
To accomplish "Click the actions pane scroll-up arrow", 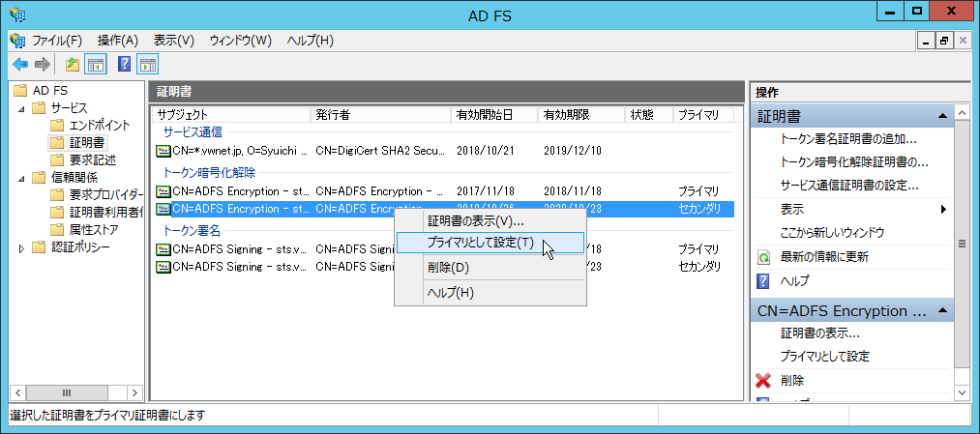I will point(962,113).
